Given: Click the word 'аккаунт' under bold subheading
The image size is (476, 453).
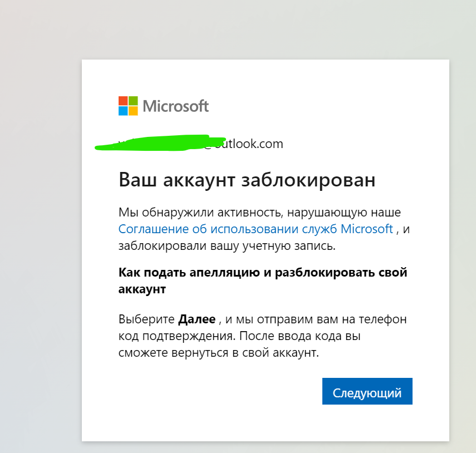Looking at the screenshot, I should pyautogui.click(x=142, y=289).
